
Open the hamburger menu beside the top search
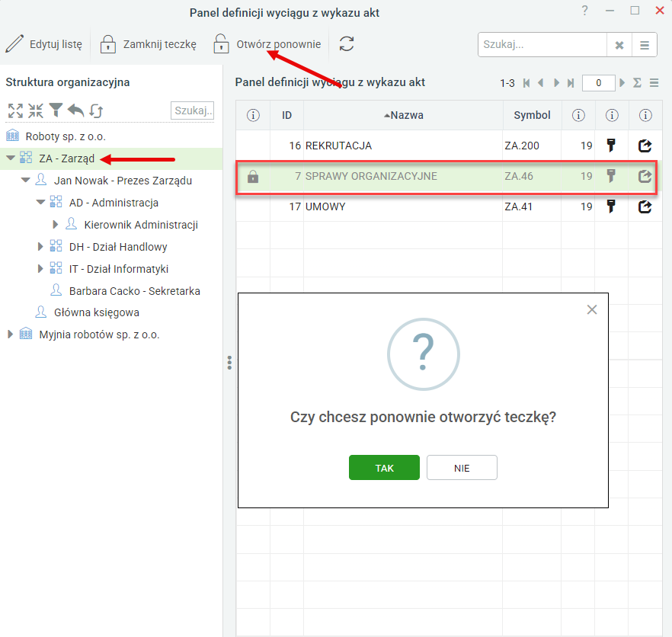[645, 45]
